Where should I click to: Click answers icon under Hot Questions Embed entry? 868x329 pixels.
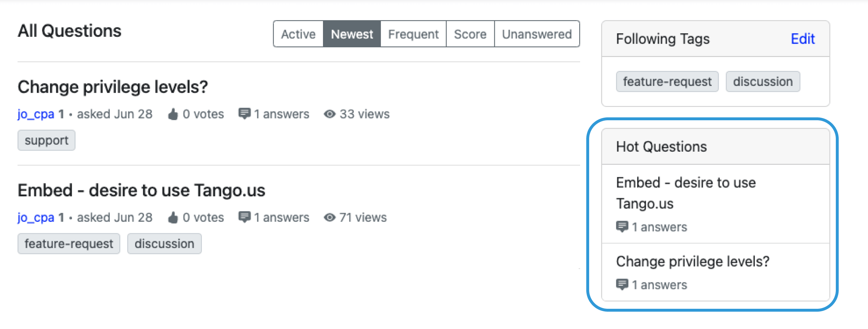(x=622, y=227)
